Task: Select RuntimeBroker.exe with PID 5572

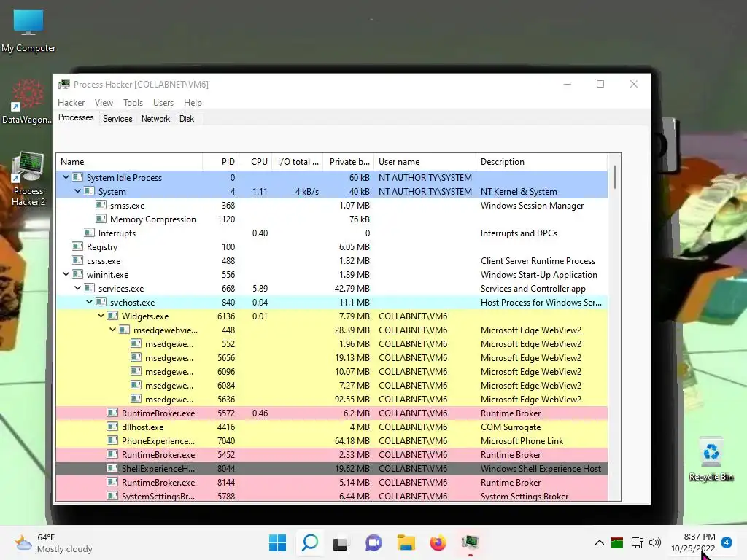Action: tap(332, 413)
